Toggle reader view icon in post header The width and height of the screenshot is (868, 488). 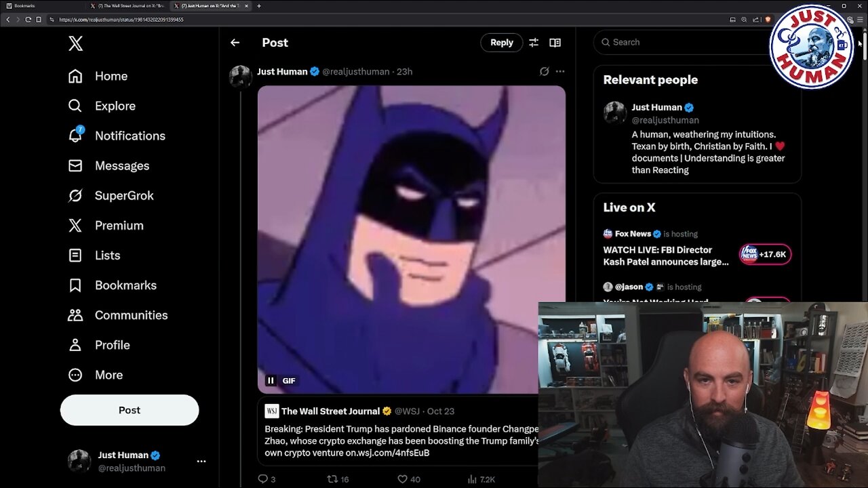(x=555, y=43)
